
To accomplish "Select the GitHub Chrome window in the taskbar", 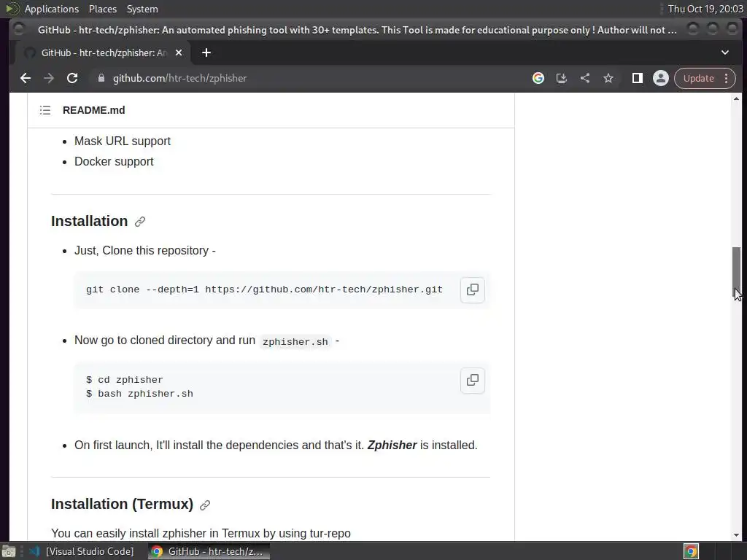I will [209, 551].
